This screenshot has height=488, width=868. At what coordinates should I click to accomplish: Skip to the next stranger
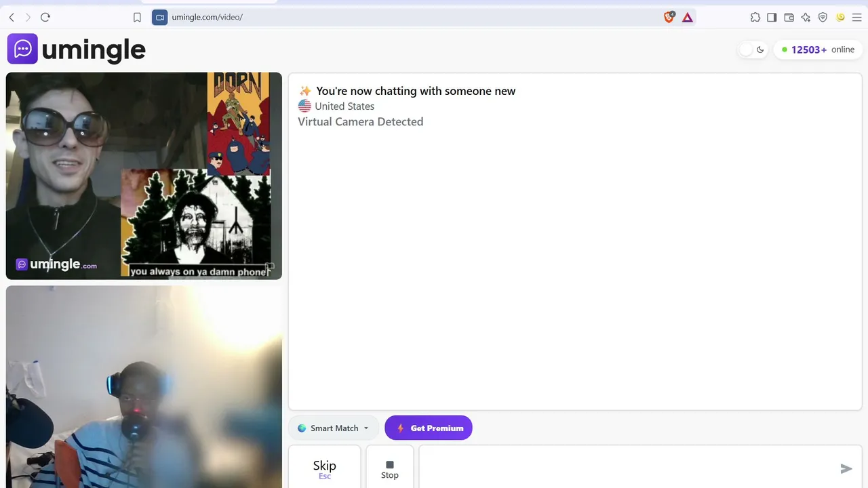click(324, 468)
